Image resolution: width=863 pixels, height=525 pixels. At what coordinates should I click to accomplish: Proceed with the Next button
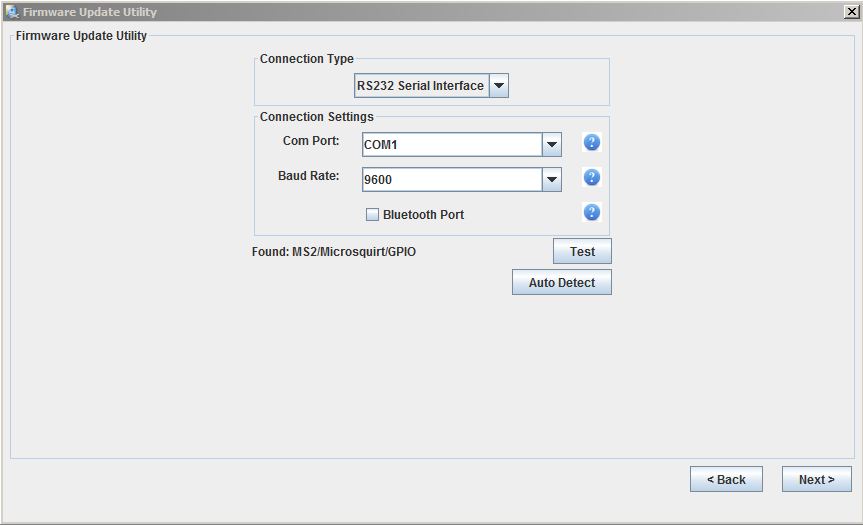coord(816,480)
